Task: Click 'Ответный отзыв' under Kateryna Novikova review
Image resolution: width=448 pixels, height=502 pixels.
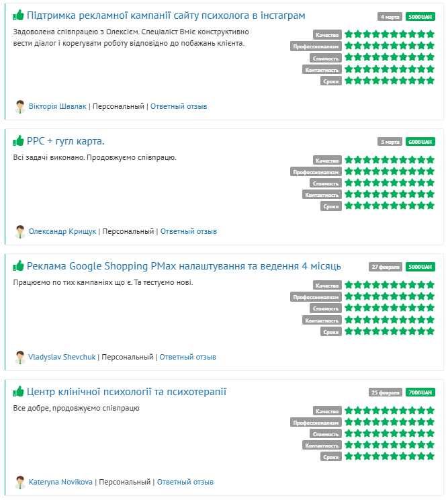Action: [x=185, y=482]
